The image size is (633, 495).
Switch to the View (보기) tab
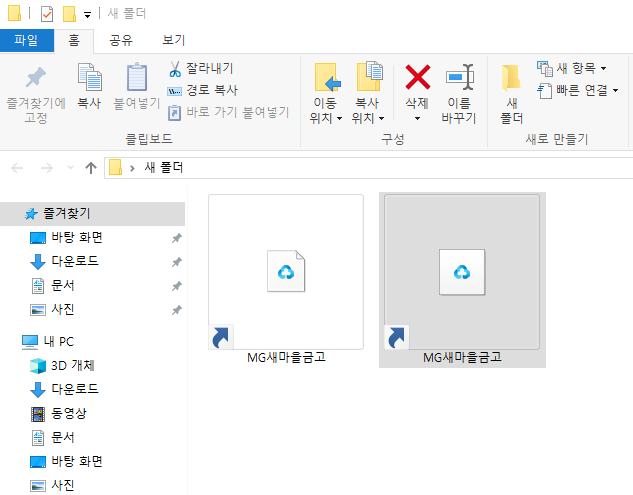pos(173,40)
